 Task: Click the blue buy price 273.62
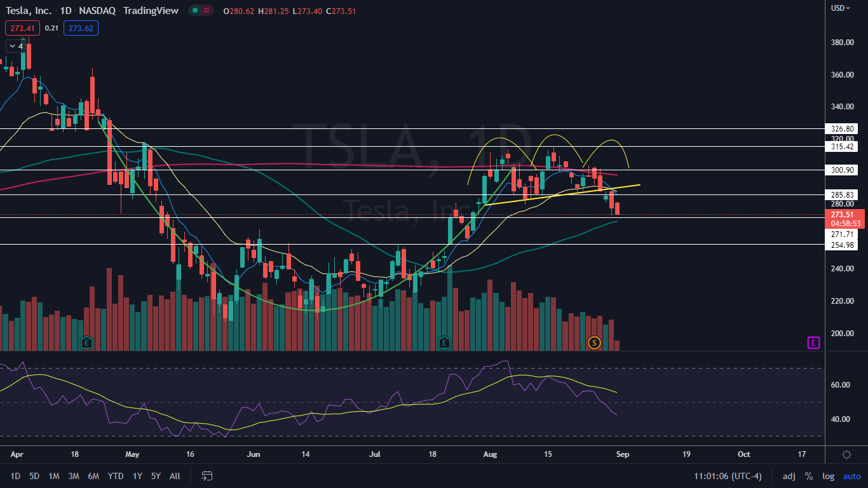pos(81,28)
